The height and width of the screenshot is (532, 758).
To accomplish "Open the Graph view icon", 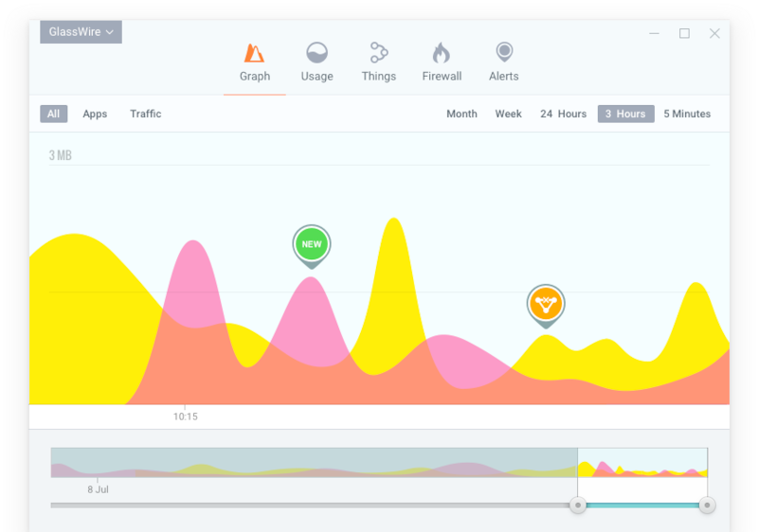I will click(254, 53).
